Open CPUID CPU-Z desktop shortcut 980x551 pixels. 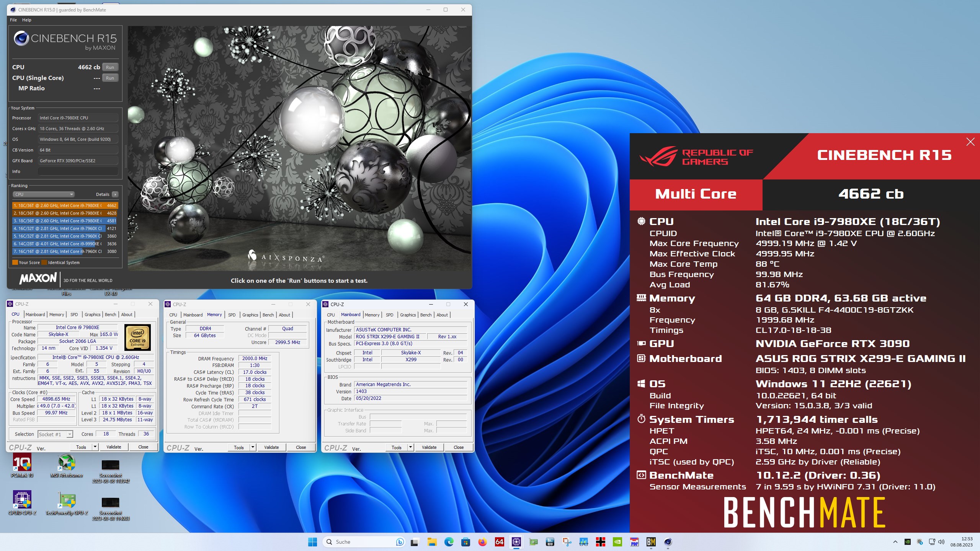click(x=22, y=503)
